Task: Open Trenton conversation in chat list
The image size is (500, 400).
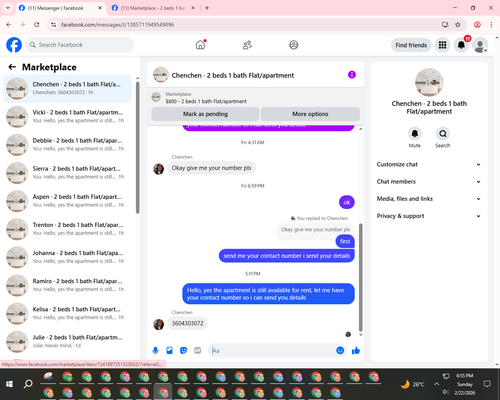Action: pyautogui.click(x=67, y=229)
